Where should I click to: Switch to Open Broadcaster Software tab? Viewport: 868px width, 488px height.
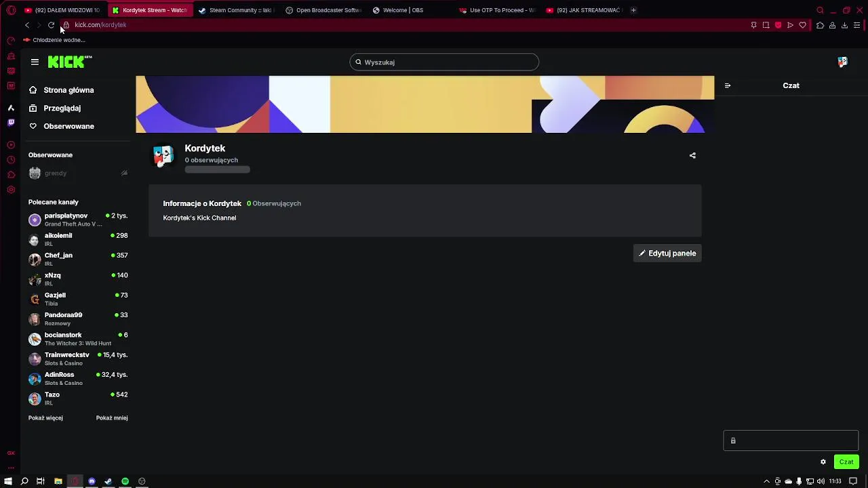click(323, 10)
